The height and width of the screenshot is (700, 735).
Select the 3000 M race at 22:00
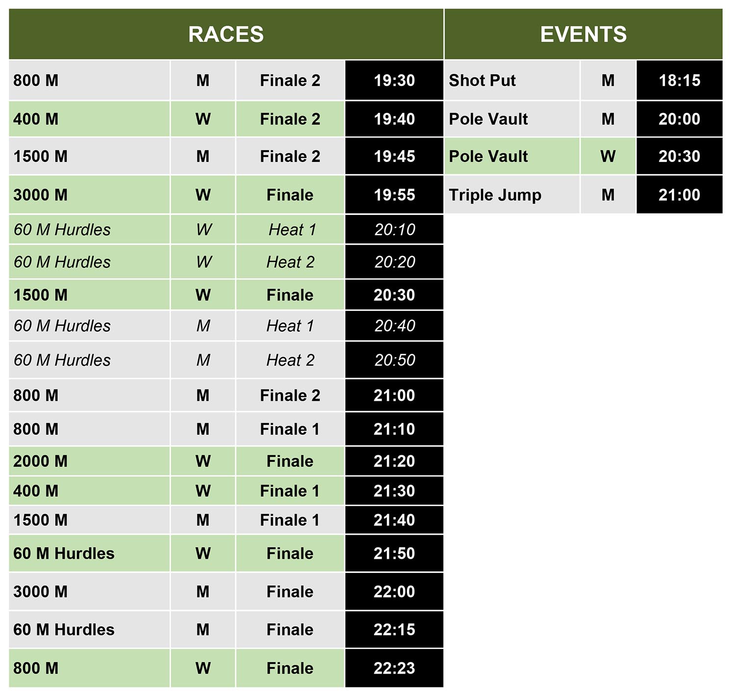41,592
